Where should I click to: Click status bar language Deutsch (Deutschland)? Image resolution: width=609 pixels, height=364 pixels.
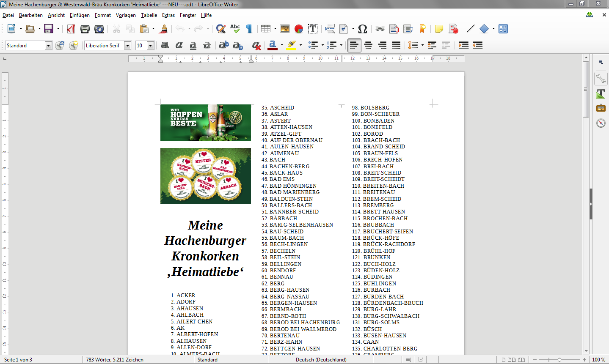[x=321, y=360]
